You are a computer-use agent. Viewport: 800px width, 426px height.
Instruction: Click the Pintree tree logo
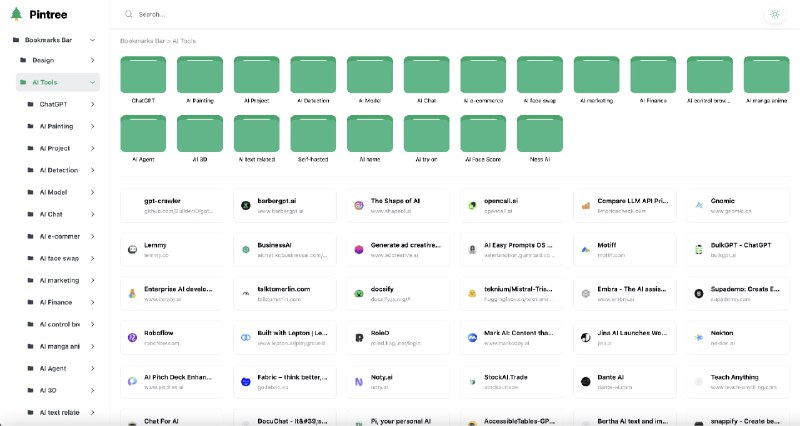[x=16, y=15]
